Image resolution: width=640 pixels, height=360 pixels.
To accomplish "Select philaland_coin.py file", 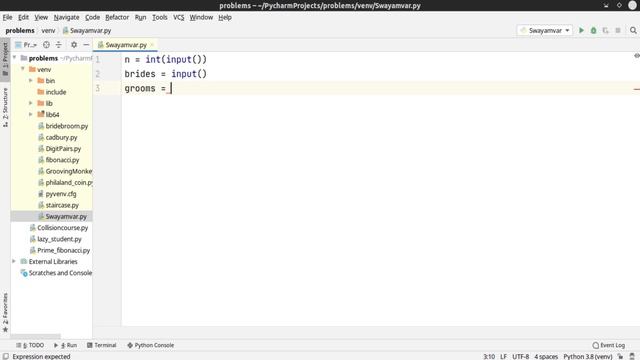I will pyautogui.click(x=65, y=182).
